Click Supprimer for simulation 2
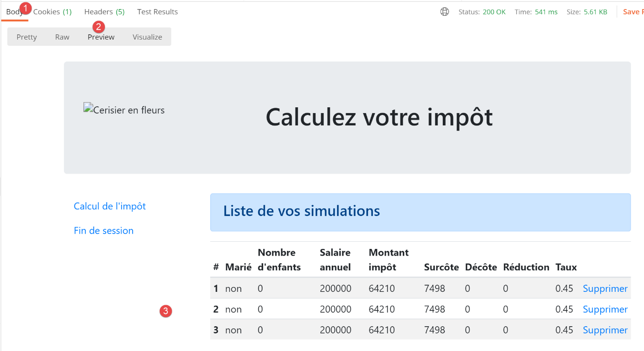Viewport: 644px width, 351px height. (x=605, y=310)
